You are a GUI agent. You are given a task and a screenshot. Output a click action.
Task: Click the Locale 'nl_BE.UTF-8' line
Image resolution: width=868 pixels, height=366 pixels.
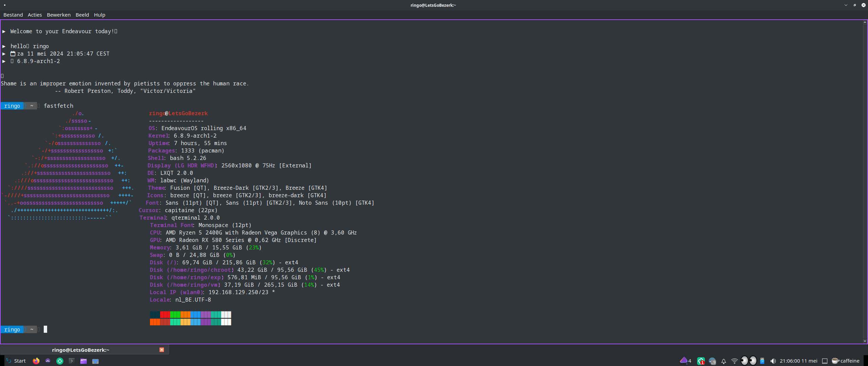[180, 300]
